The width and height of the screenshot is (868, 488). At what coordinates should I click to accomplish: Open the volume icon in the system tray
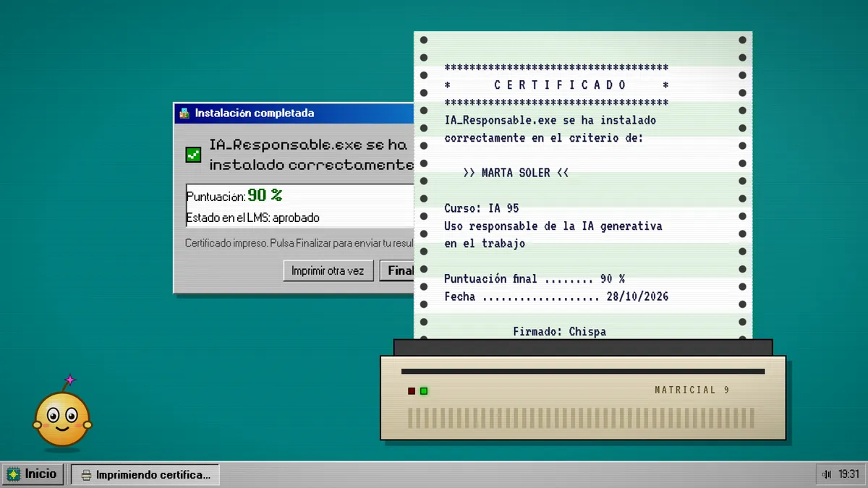tap(827, 474)
